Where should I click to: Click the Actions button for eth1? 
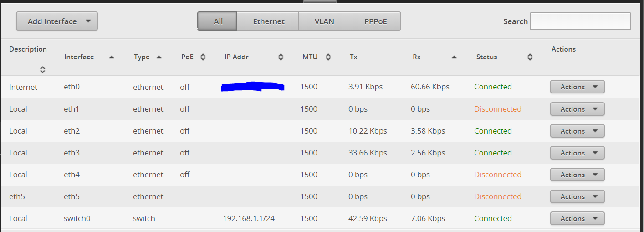(577, 109)
